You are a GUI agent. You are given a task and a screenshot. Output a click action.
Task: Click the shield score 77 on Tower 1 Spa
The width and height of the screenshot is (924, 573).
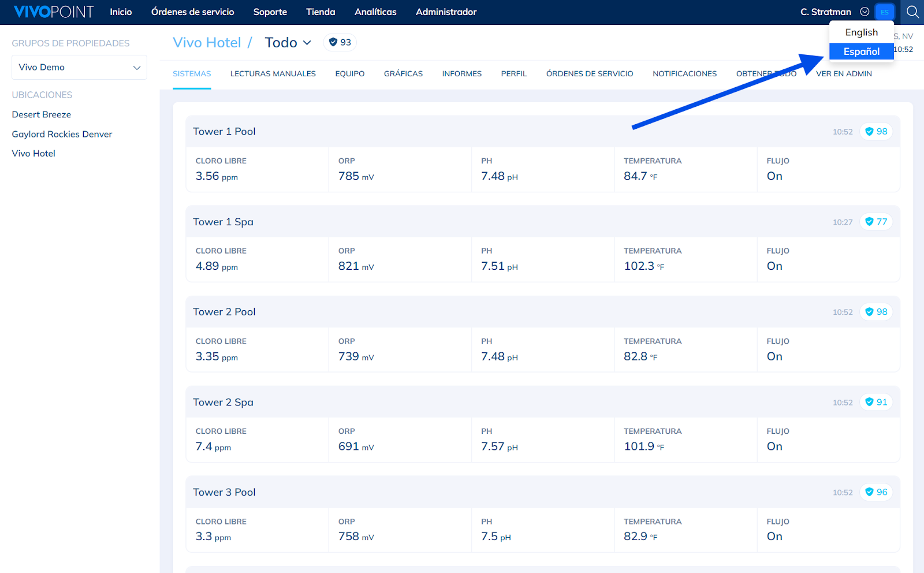pos(876,221)
